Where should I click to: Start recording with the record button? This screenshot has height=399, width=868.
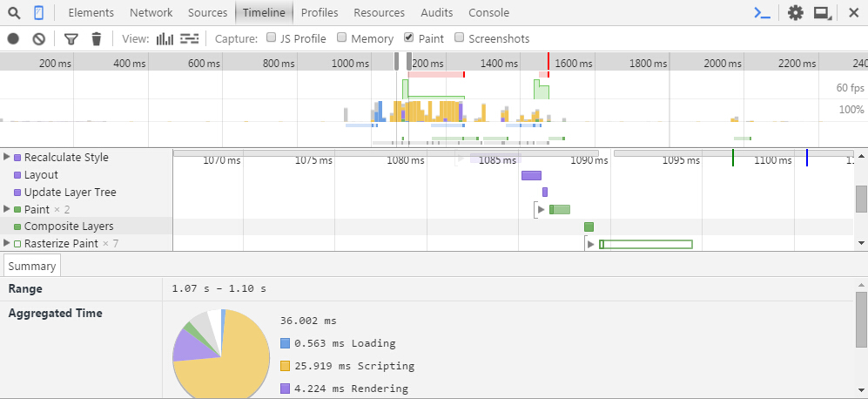coord(13,38)
